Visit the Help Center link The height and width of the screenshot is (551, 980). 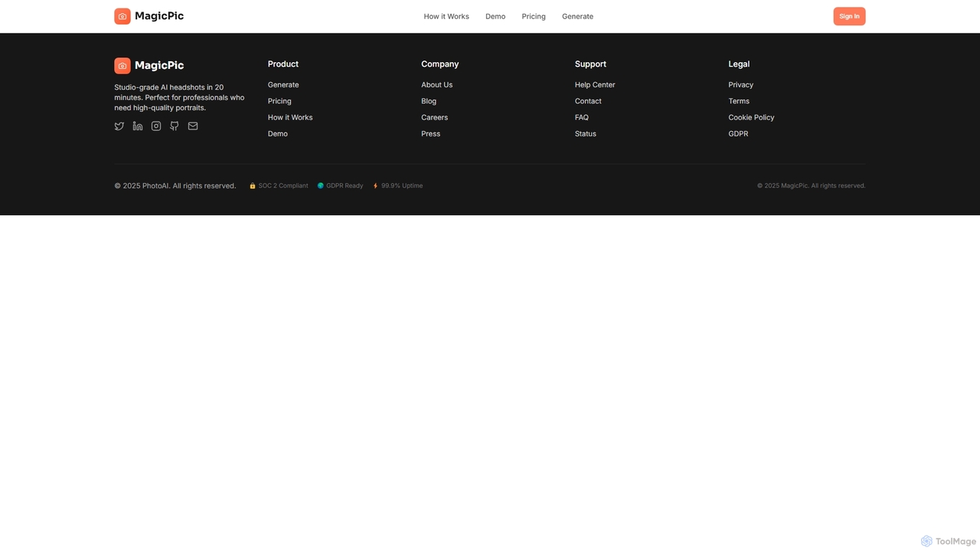595,85
